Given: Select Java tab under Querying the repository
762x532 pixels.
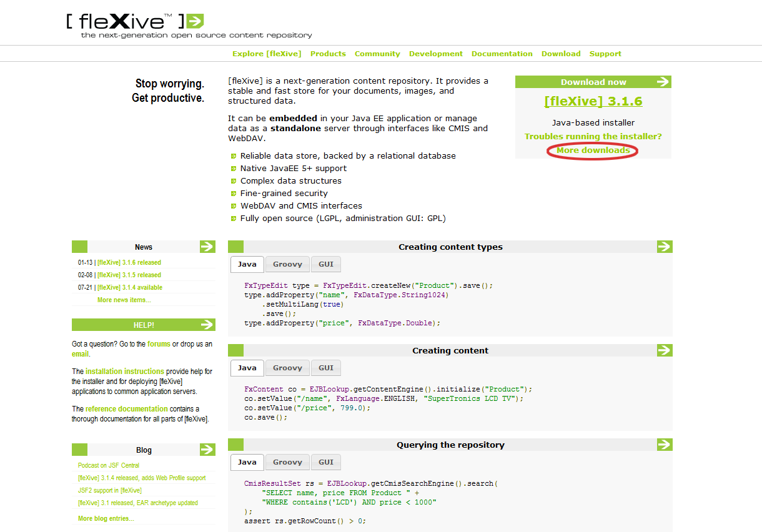Looking at the screenshot, I should click(x=247, y=462).
